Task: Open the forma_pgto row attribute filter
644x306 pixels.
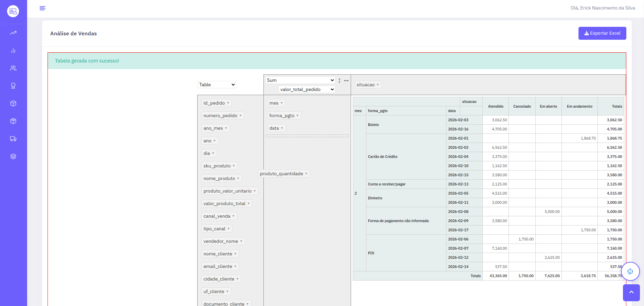Action: 297,116
